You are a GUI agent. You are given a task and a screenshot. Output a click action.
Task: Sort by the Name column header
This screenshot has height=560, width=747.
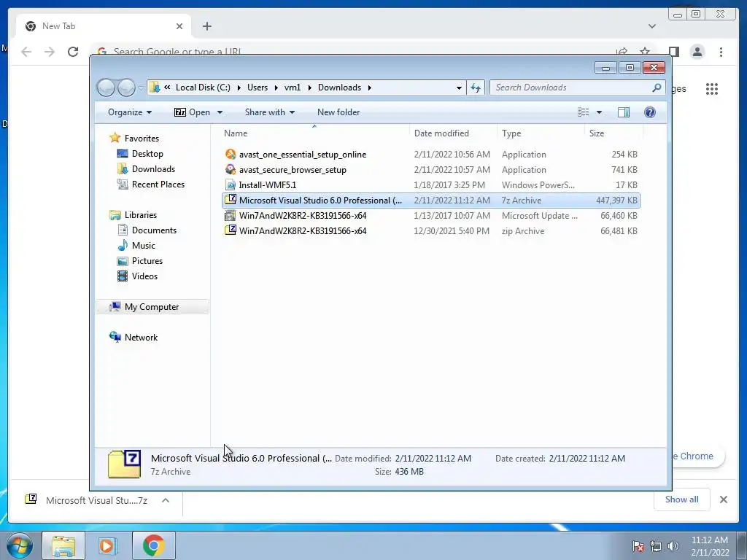click(x=314, y=133)
